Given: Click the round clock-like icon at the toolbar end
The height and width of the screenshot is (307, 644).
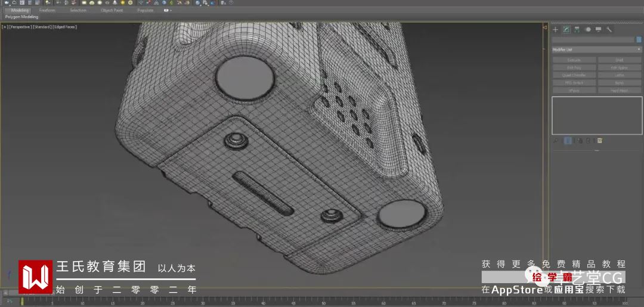Looking at the screenshot, I should coord(231,3).
